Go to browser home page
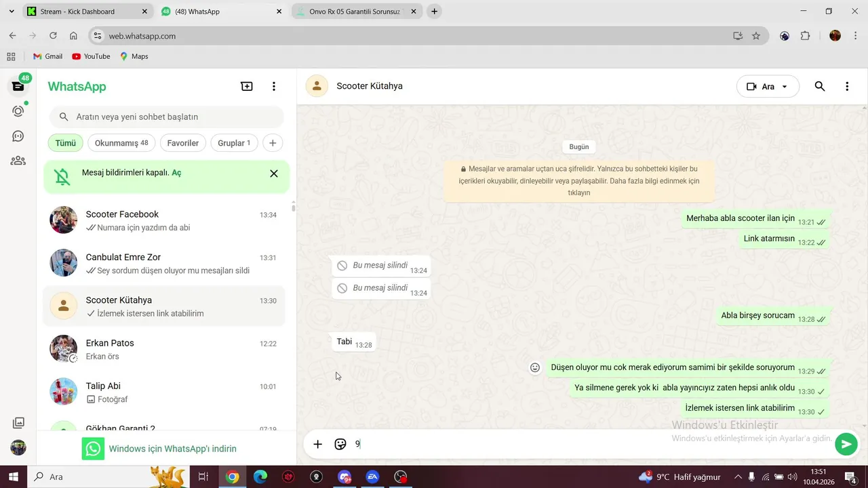The width and height of the screenshot is (868, 488). (73, 36)
